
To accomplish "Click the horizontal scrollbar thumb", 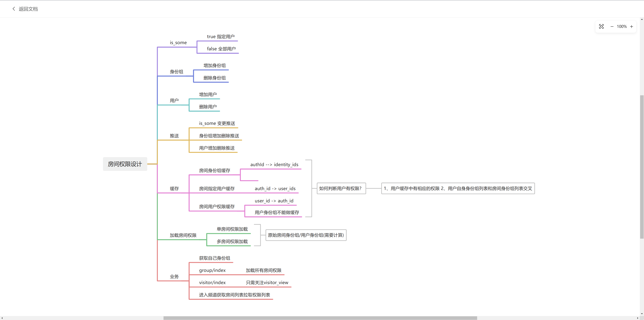I will (x=320, y=318).
